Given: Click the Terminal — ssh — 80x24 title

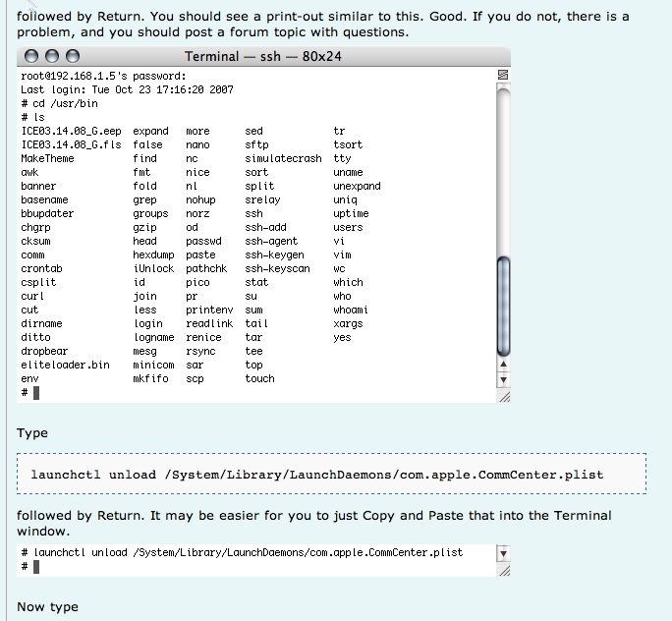Looking at the screenshot, I should [x=262, y=57].
